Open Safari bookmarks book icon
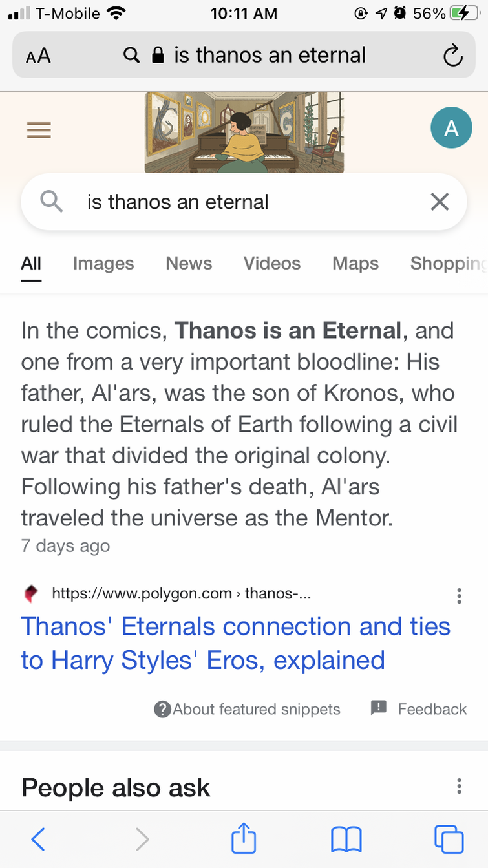Screen dimensions: 488x868 [346, 840]
